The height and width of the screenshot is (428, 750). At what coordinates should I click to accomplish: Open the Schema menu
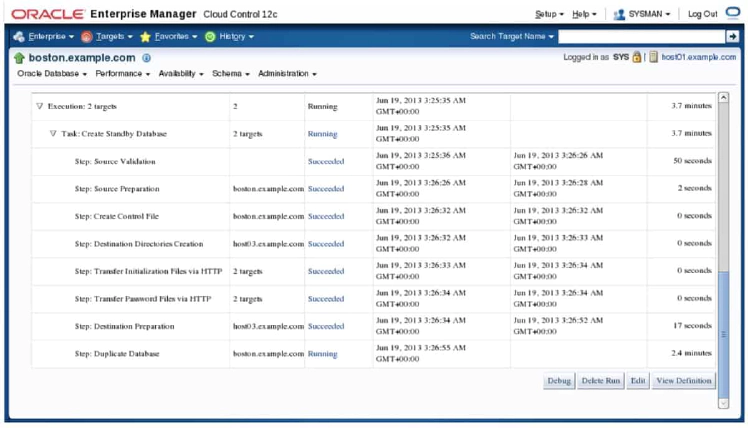[231, 74]
